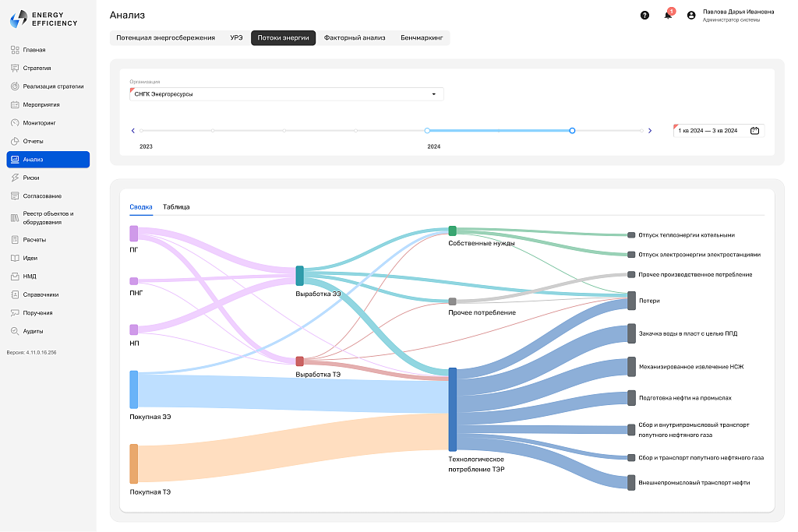This screenshot has height=532, width=798.
Task: Click the 2023 timeline starting point
Action: (142, 131)
